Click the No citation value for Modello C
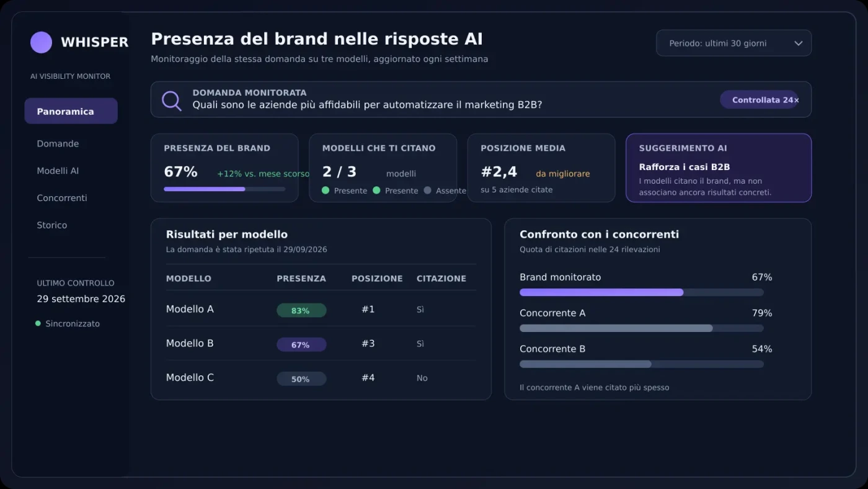The height and width of the screenshot is (489, 868). point(422,378)
